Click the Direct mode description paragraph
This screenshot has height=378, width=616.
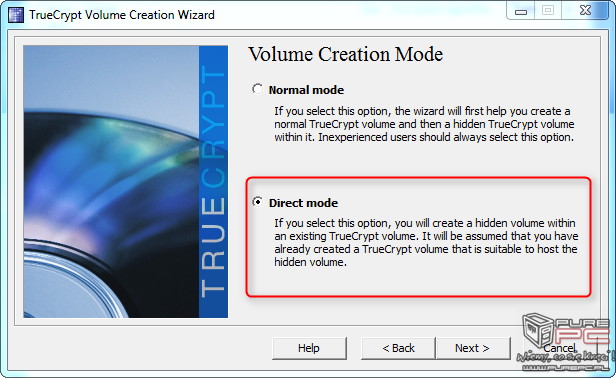(426, 242)
